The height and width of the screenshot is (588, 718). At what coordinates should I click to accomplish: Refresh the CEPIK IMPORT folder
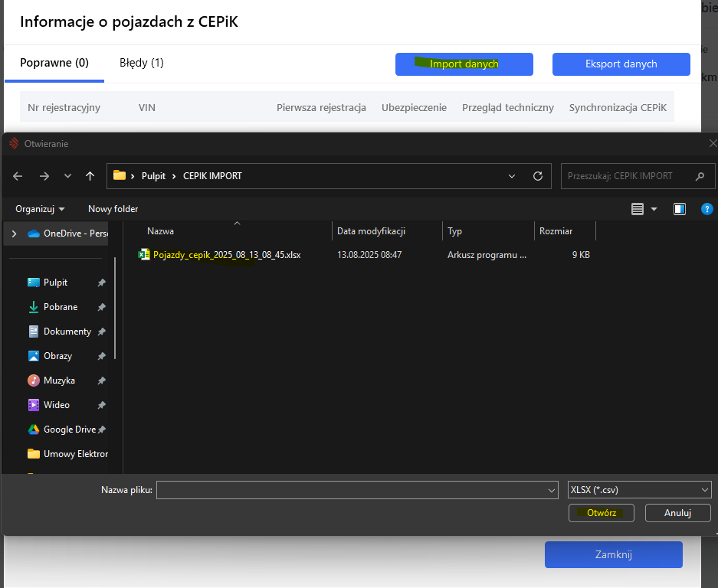[x=538, y=176]
